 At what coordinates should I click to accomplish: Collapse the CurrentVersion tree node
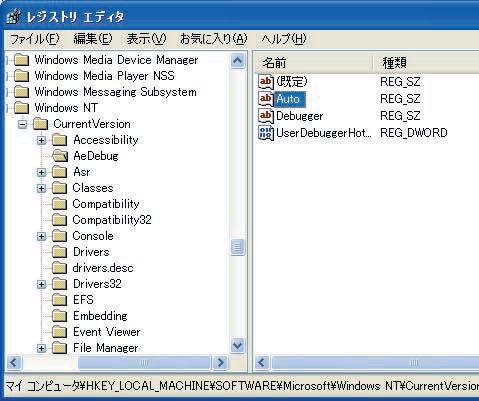click(x=23, y=124)
